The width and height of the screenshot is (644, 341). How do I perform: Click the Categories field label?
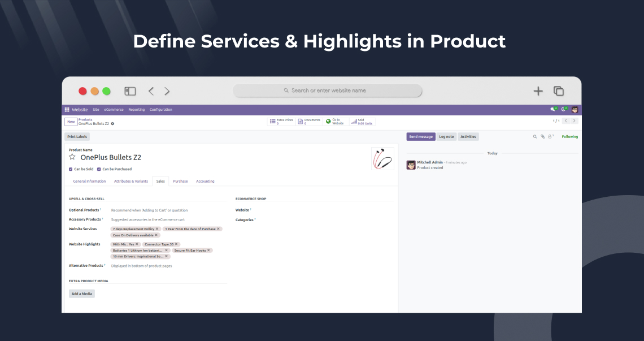[x=245, y=220]
